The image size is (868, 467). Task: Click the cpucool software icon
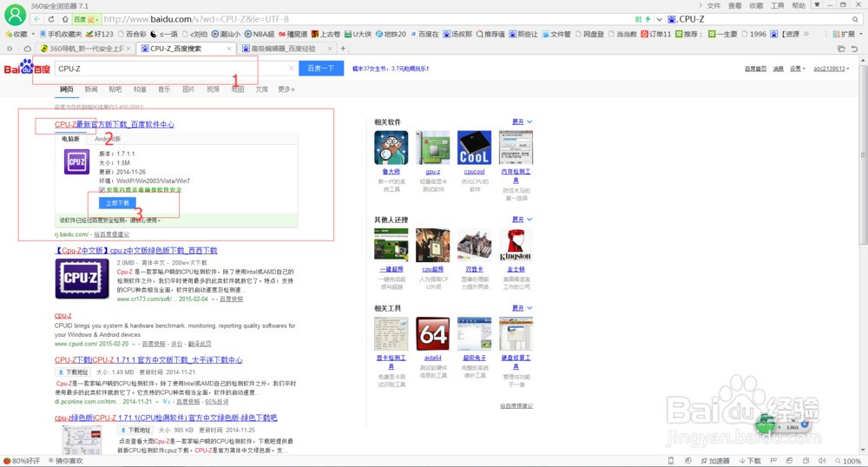coord(474,148)
